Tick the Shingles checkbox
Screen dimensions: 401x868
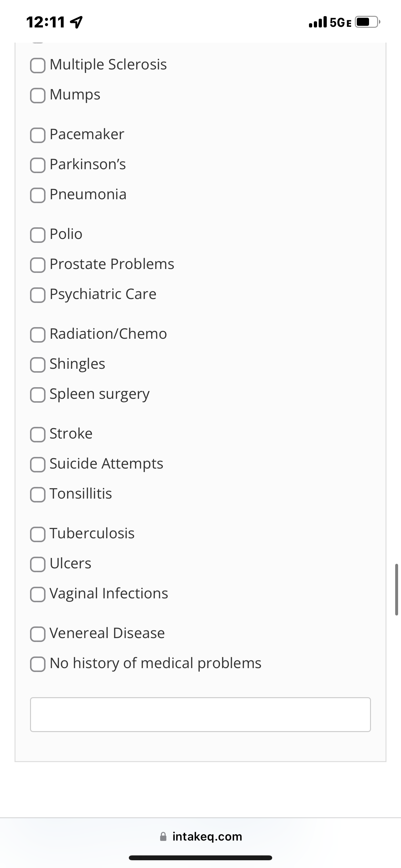(37, 365)
